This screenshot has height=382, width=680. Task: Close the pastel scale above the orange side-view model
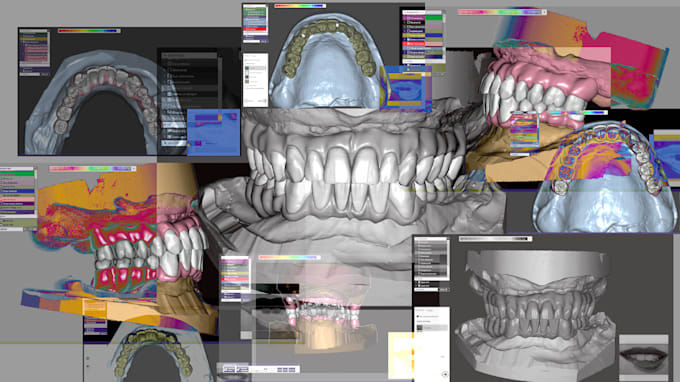(134, 169)
